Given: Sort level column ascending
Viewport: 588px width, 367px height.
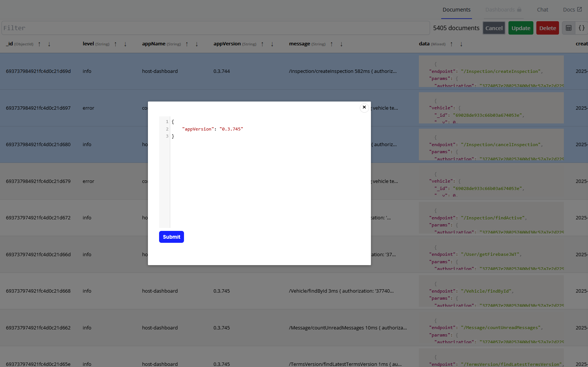Looking at the screenshot, I should (116, 44).
